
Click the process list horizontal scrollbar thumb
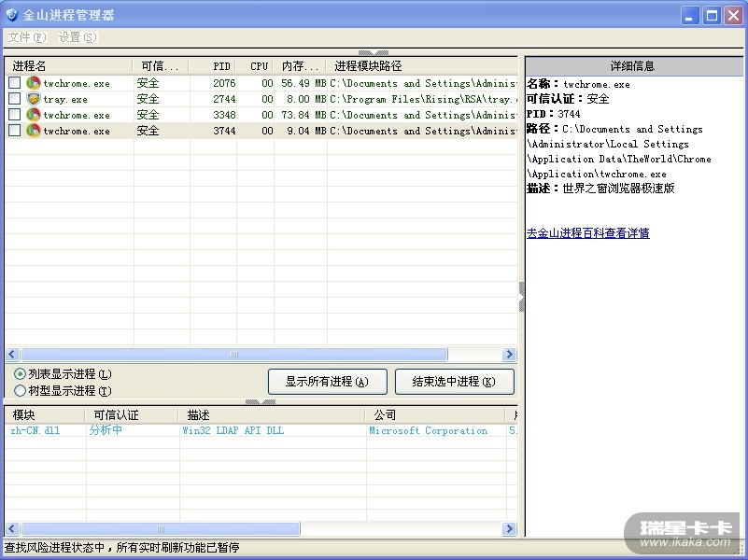234,354
